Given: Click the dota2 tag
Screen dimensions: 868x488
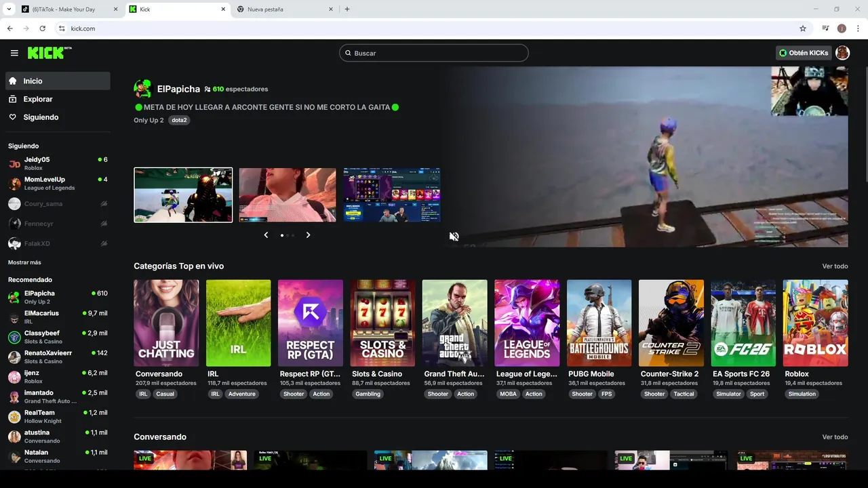Looking at the screenshot, I should (179, 120).
